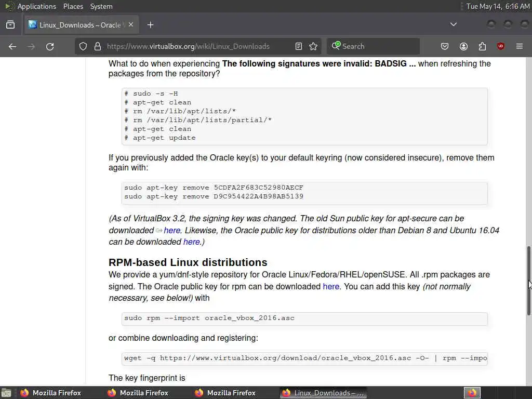This screenshot has width=532, height=399.
Task: Open the Firefox hamburger menu
Action: click(x=520, y=46)
